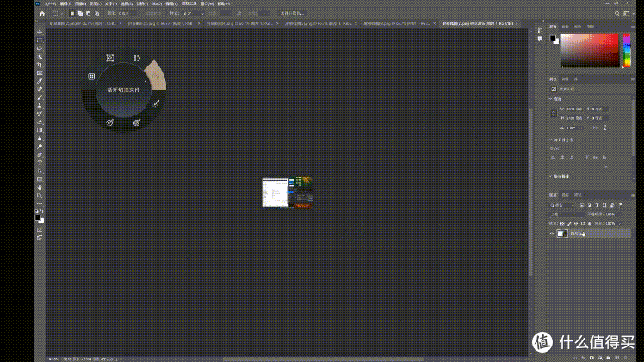Select the Frame tool
Image resolution: width=644 pixels, height=362 pixels.
40,73
